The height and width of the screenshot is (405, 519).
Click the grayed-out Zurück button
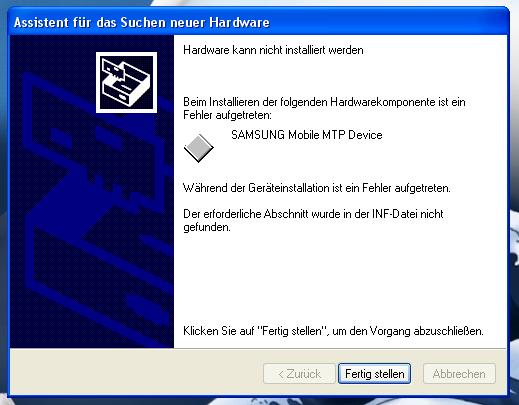pos(299,374)
